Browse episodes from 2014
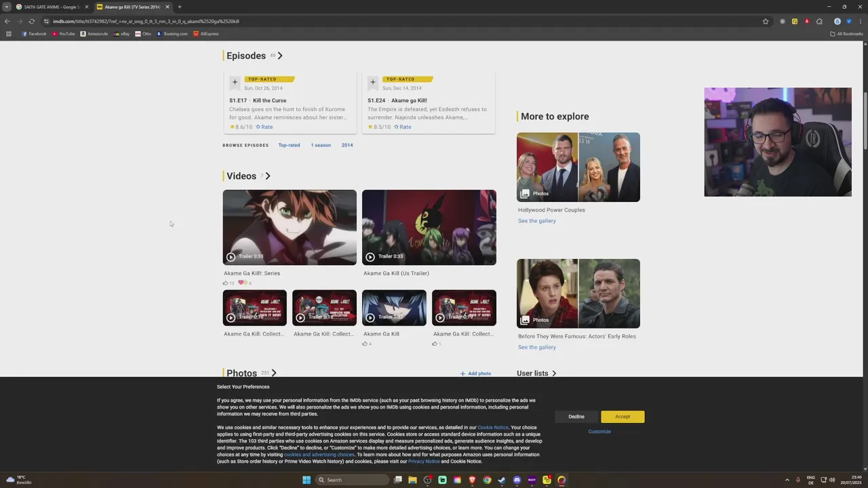 [347, 145]
